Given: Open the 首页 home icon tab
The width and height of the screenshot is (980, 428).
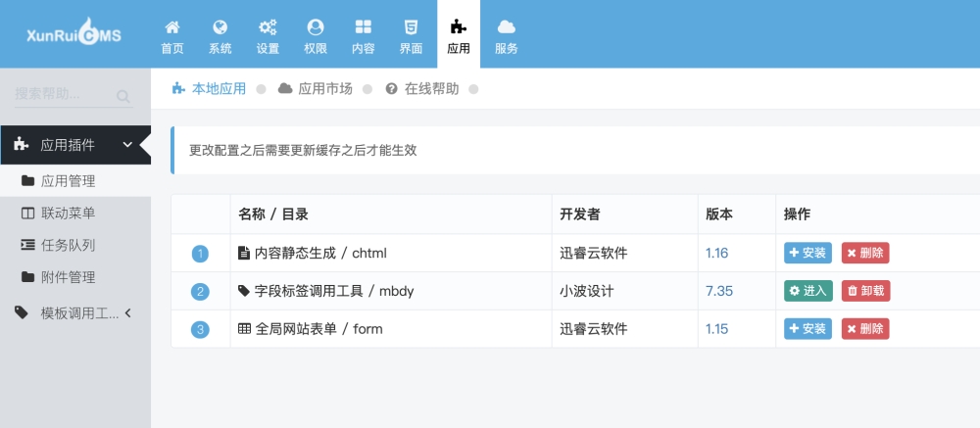Looking at the screenshot, I should click(172, 36).
